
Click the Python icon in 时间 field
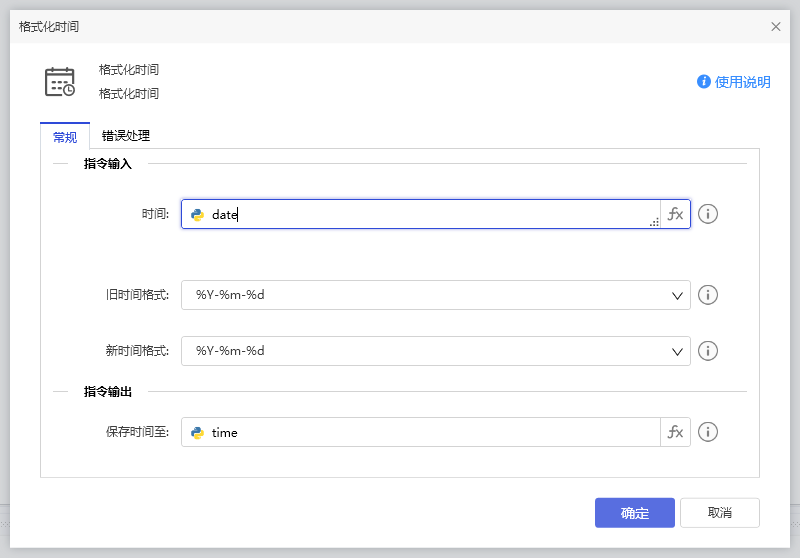[x=198, y=214]
